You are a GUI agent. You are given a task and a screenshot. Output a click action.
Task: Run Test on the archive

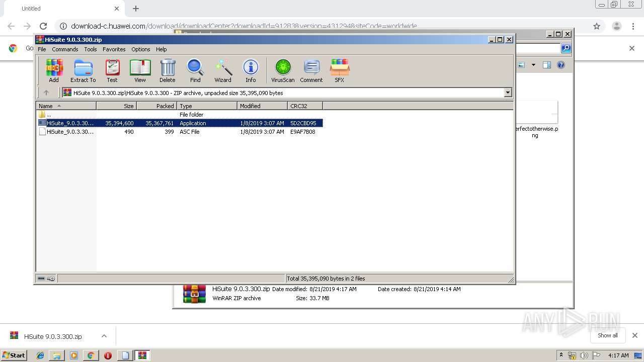click(x=112, y=70)
